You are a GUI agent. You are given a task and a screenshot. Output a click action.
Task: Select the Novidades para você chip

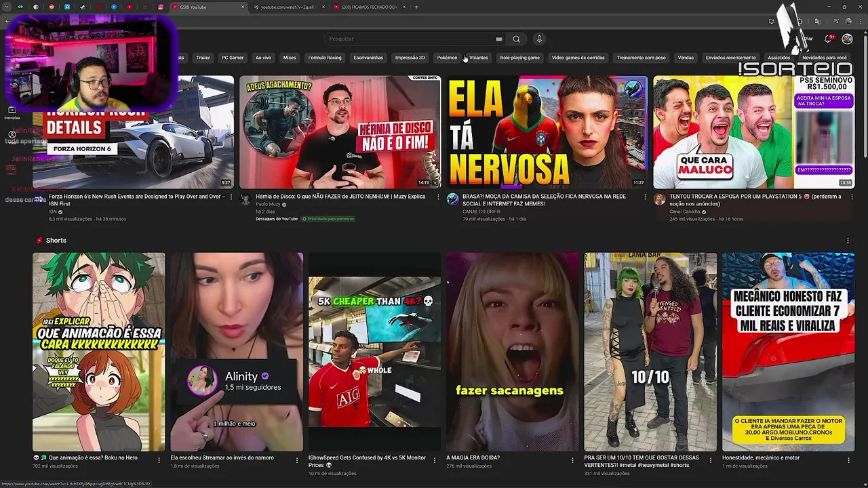(x=824, y=58)
